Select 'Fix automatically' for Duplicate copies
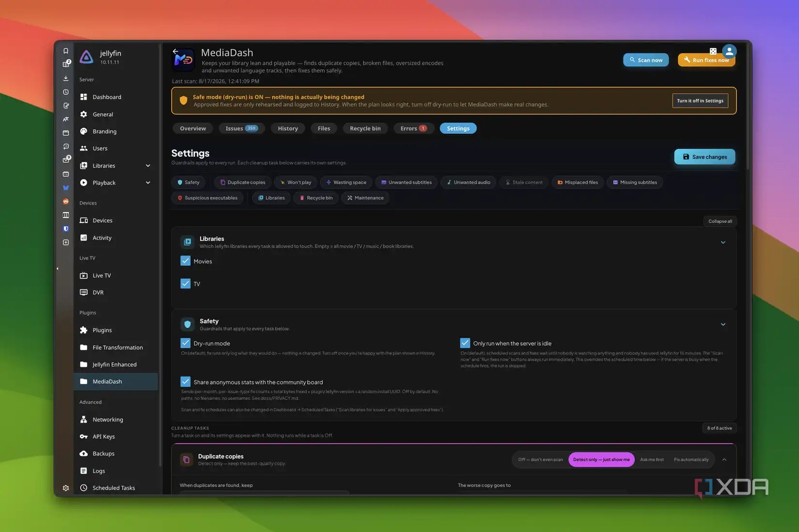Viewport: 799px width, 532px height. (x=691, y=460)
